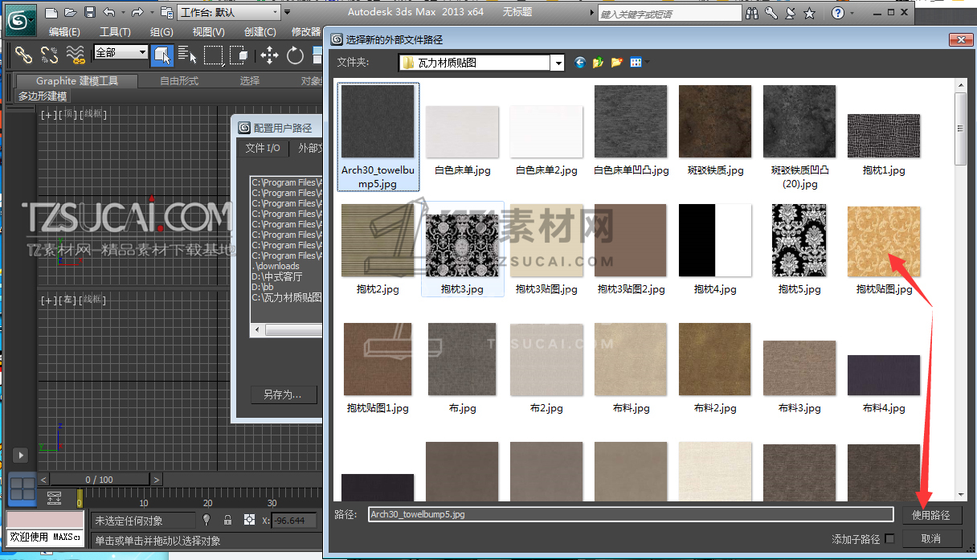Click the Select and Rotate tool
Viewport: 977px width, 560px height.
click(x=295, y=55)
